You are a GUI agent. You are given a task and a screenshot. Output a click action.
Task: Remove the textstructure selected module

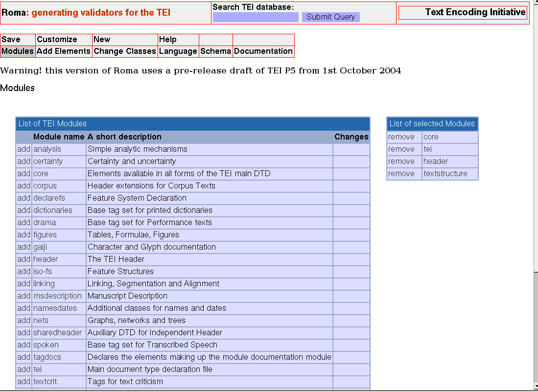401,174
